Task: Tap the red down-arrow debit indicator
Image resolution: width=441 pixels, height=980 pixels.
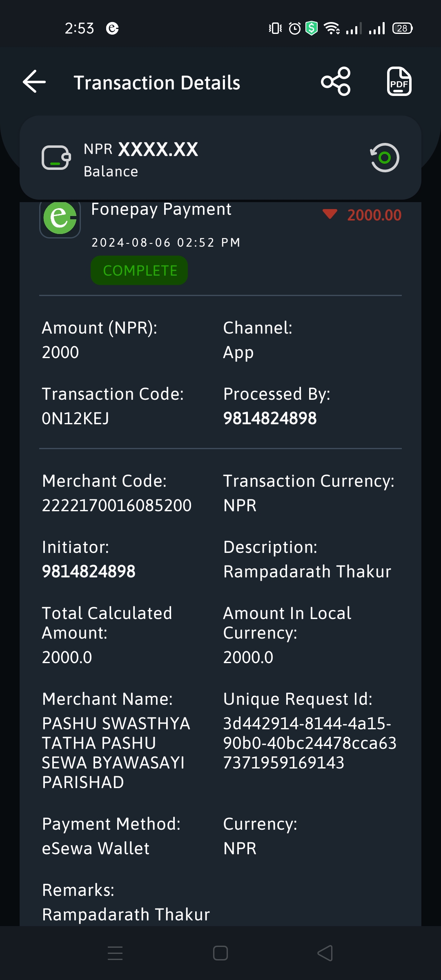Action: 330,214
